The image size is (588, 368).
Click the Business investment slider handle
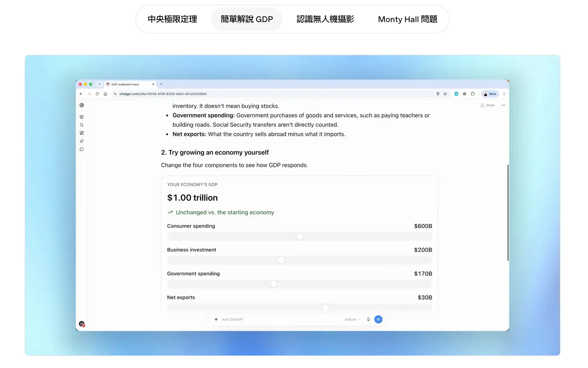tap(281, 261)
